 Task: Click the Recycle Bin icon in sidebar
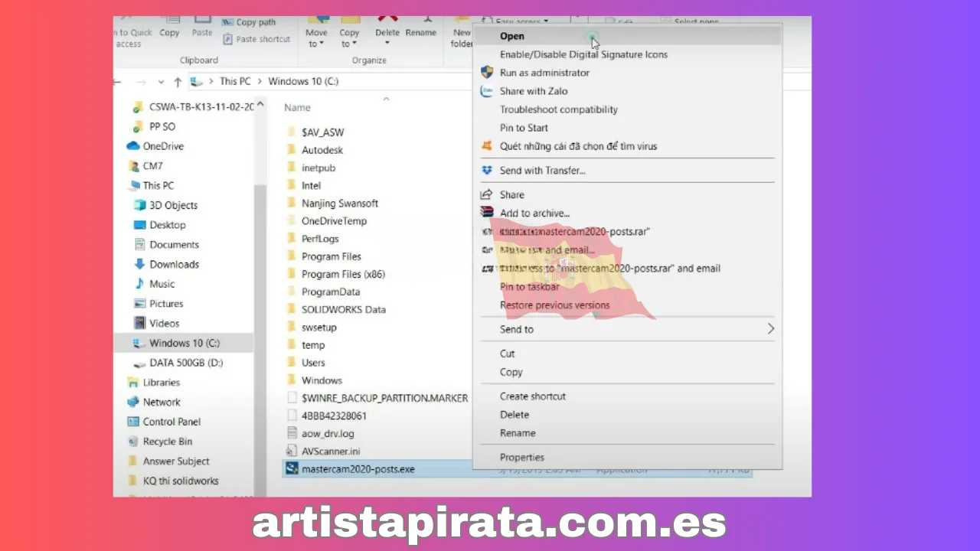(132, 442)
